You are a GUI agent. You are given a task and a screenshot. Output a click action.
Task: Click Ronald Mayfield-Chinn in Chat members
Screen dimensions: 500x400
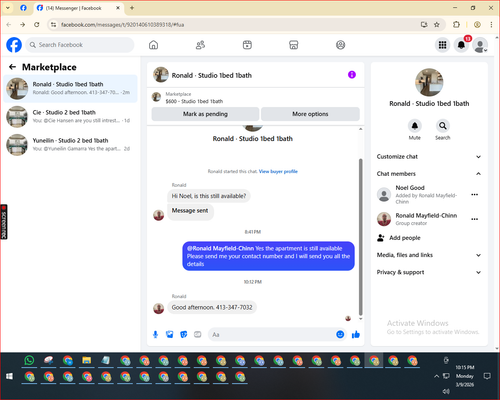pyautogui.click(x=426, y=216)
